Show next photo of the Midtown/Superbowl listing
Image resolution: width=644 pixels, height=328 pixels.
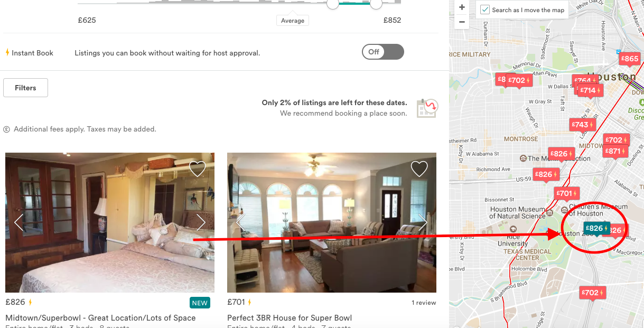tap(201, 222)
